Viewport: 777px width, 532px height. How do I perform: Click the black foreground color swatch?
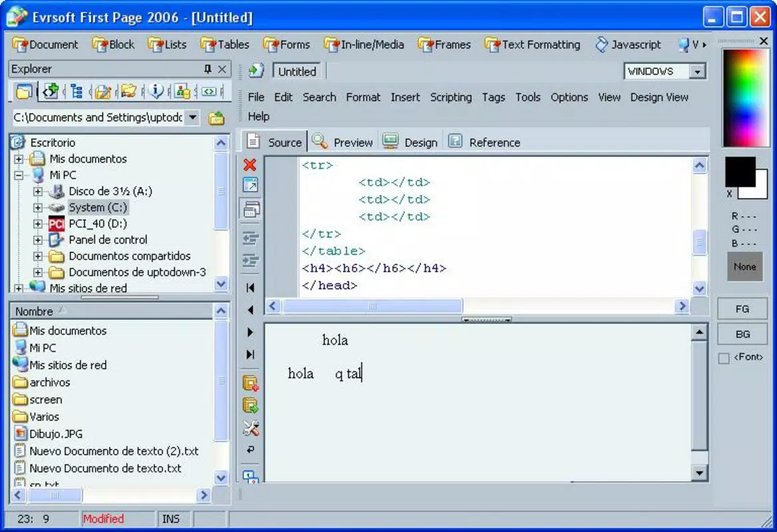pyautogui.click(x=740, y=172)
